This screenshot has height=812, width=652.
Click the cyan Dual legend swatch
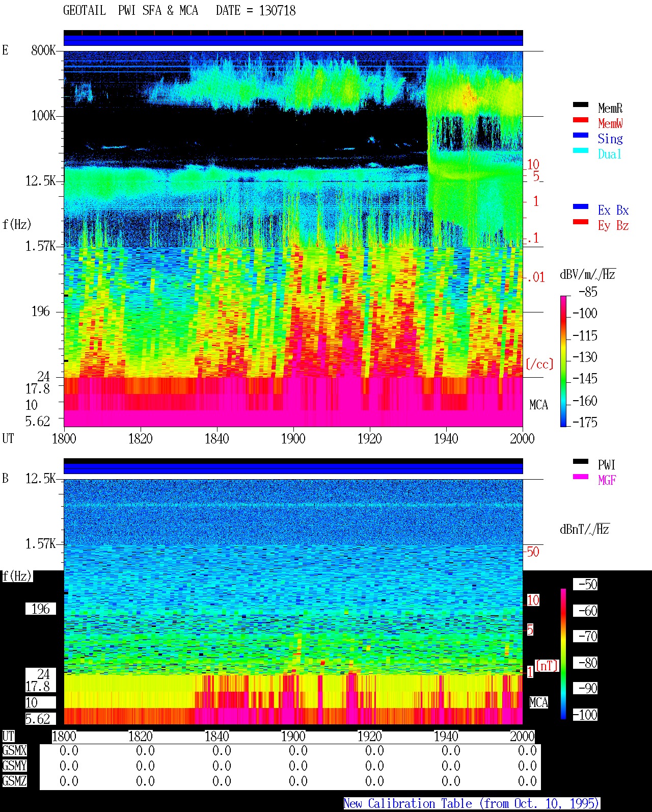[x=581, y=151]
